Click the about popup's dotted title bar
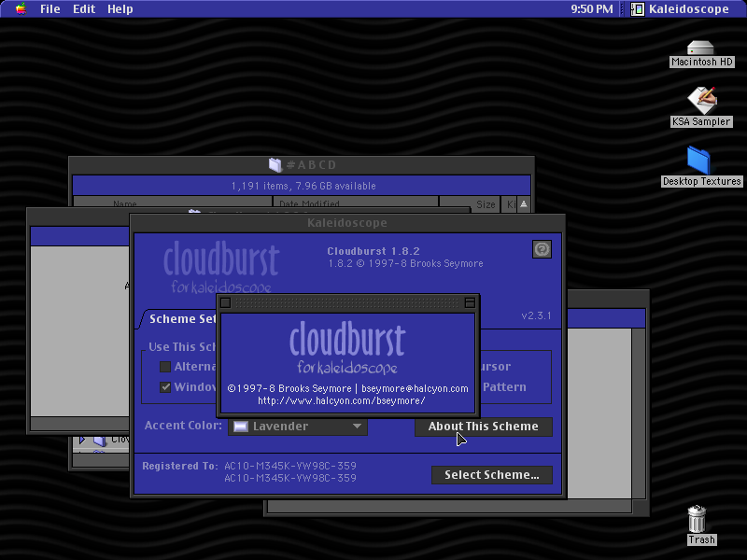747x560 pixels. tap(347, 302)
